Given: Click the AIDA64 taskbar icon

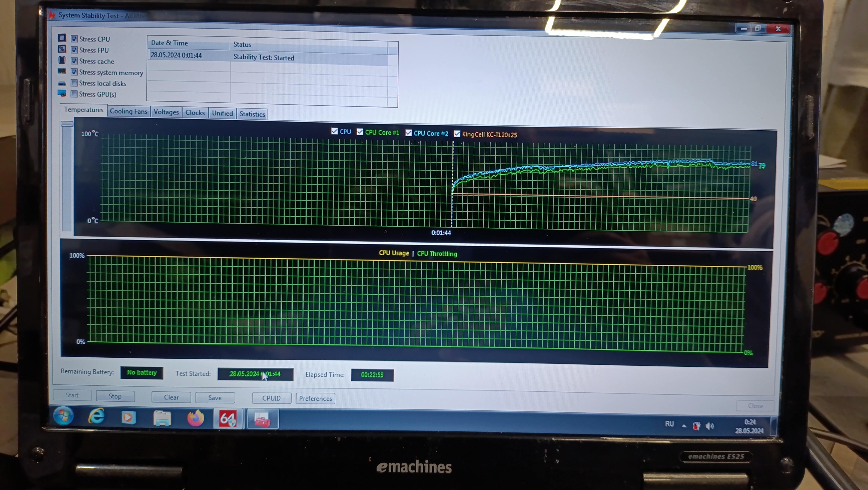Looking at the screenshot, I should 228,419.
